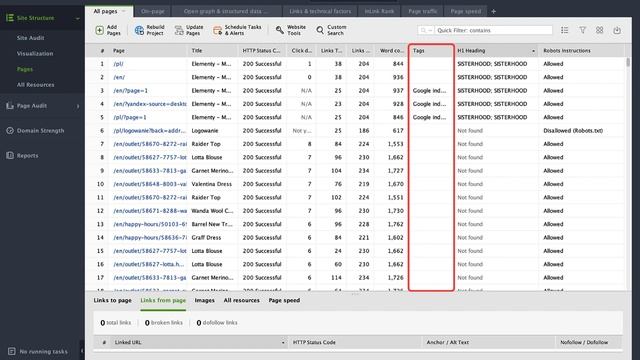Click the Domain Strength sidebar icon
This screenshot has height=360, width=640.
coord(10,131)
